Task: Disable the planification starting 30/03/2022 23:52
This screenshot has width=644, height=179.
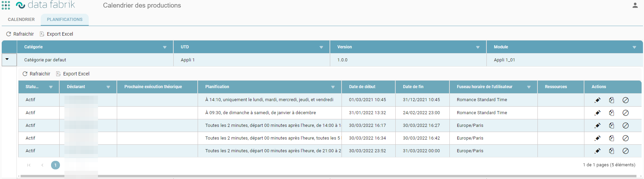Action: (626, 151)
